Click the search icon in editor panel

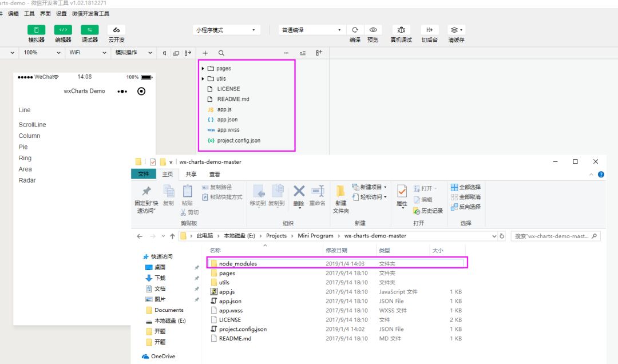pyautogui.click(x=221, y=53)
